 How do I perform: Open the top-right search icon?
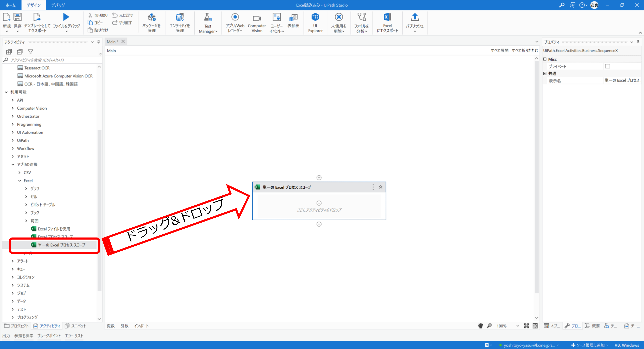(562, 5)
